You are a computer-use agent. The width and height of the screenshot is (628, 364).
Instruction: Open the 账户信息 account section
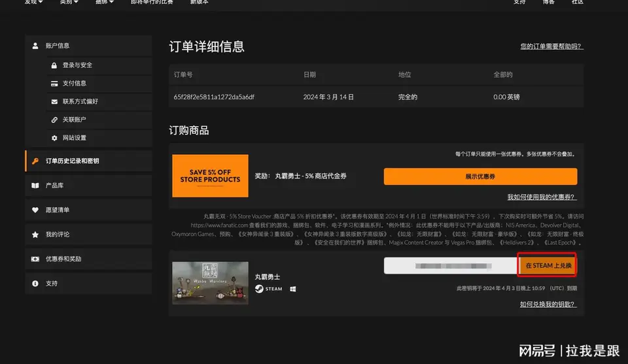point(88,46)
